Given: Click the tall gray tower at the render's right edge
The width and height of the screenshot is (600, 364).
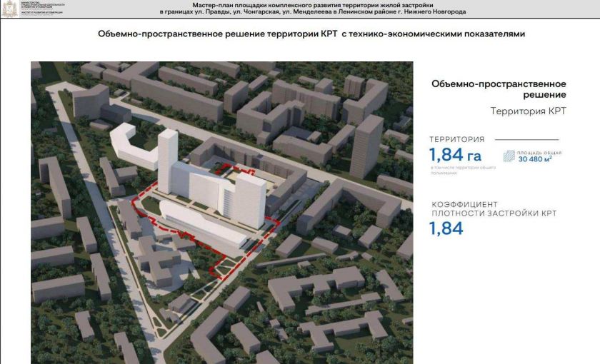Looking at the screenshot, I should (366, 146).
